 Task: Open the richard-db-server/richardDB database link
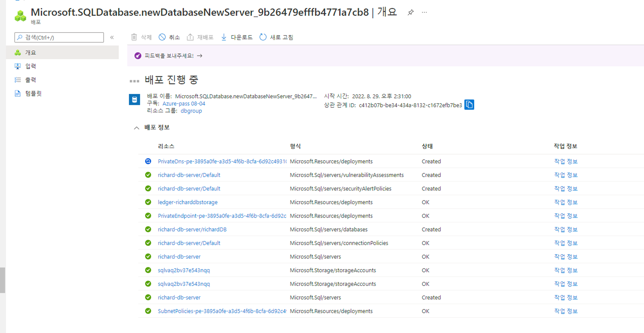192,229
